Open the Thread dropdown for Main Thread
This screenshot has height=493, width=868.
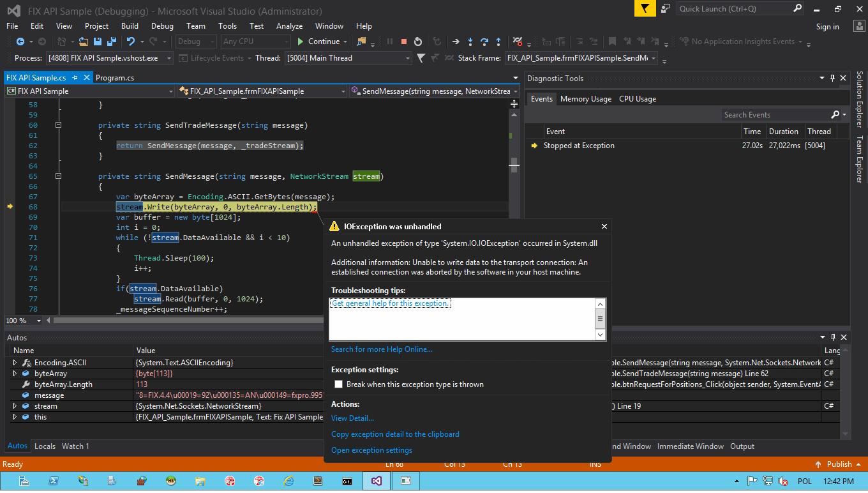(x=408, y=58)
